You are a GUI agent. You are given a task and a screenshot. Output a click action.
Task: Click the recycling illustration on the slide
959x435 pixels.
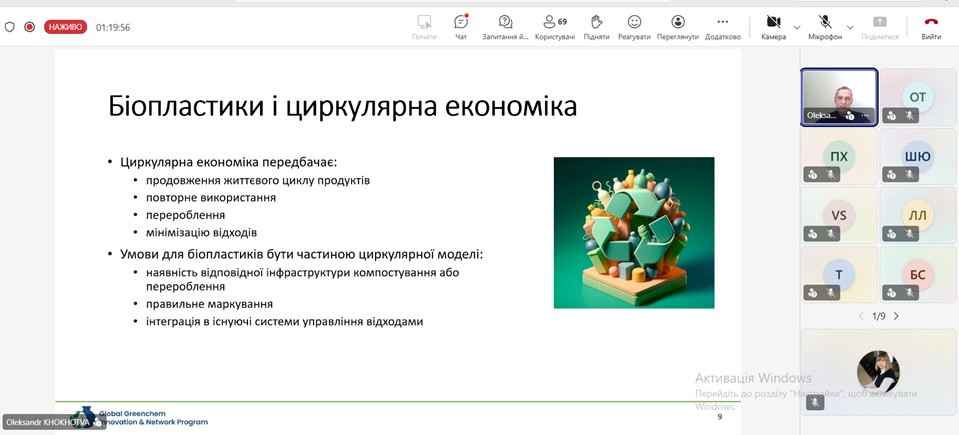click(x=634, y=232)
